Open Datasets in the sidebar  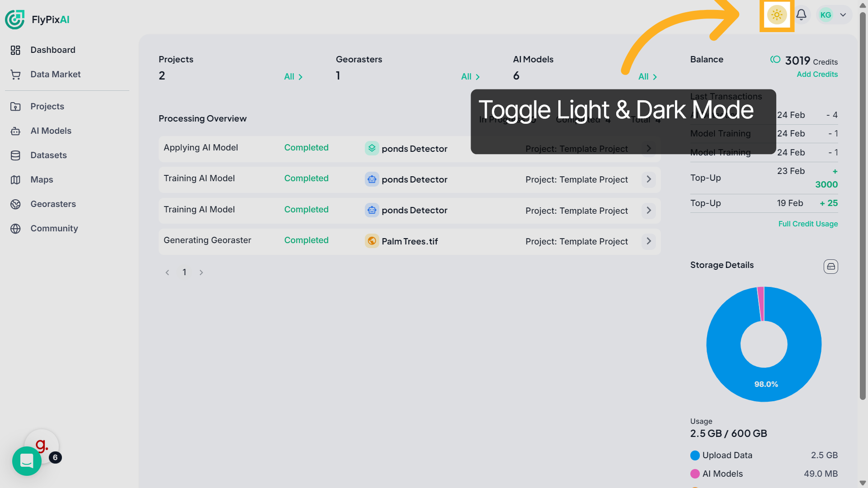click(49, 155)
